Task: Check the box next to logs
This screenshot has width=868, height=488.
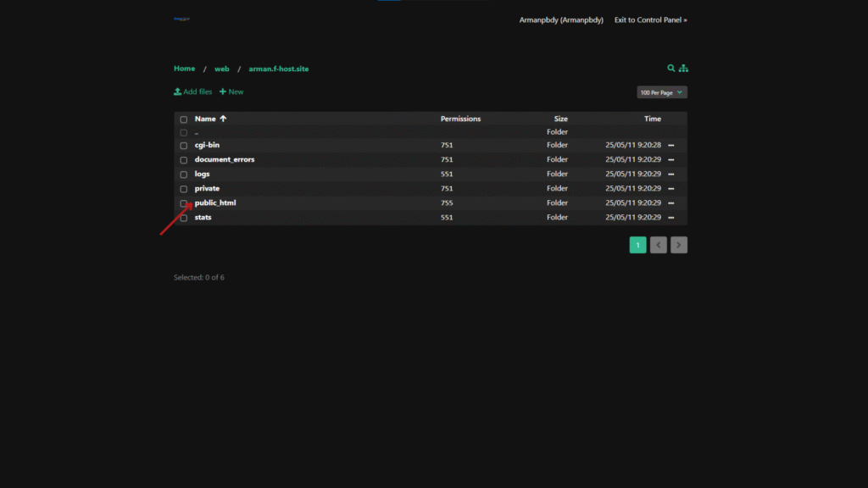Action: click(183, 175)
